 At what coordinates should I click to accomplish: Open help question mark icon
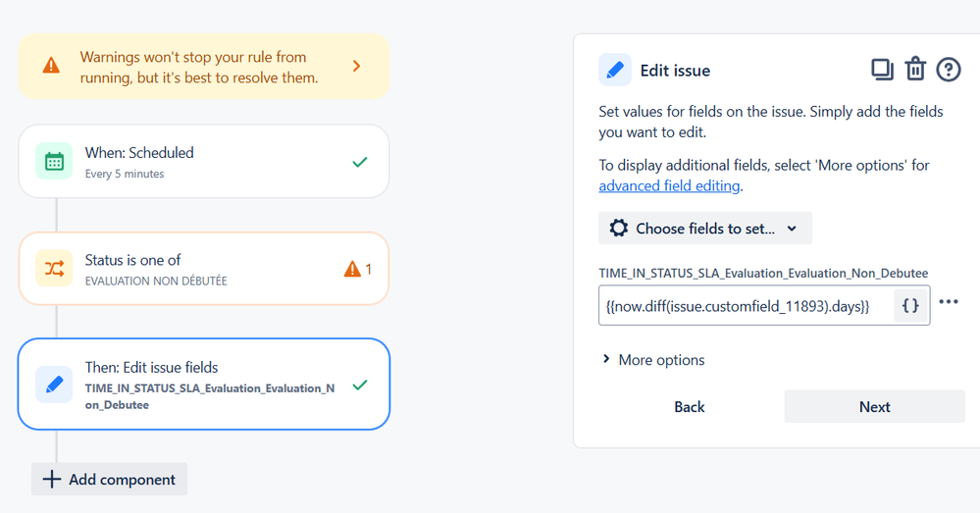[948, 70]
